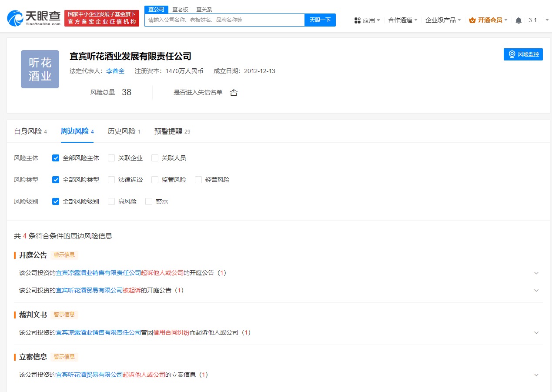Click the notification bell icon

pyautogui.click(x=519, y=20)
